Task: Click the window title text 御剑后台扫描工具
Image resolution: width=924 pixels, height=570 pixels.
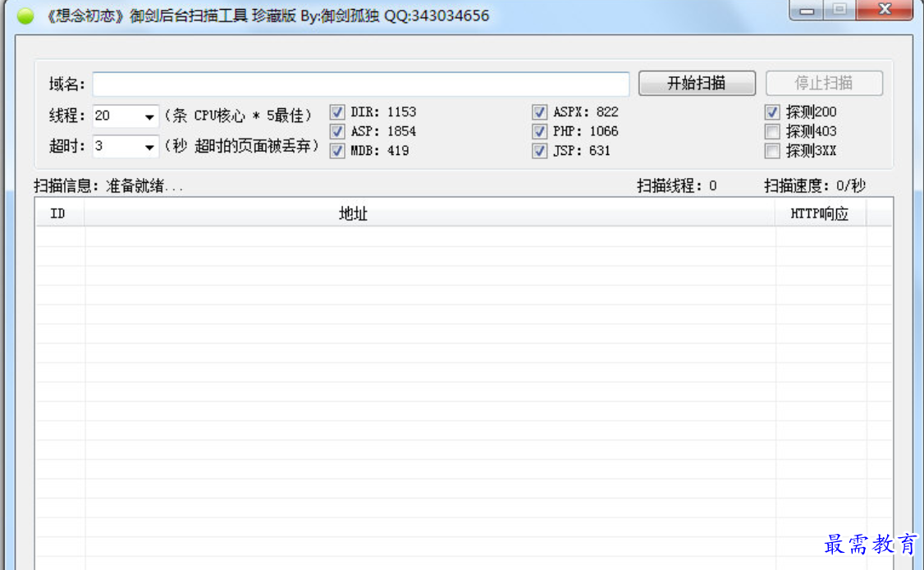Action: (x=189, y=16)
